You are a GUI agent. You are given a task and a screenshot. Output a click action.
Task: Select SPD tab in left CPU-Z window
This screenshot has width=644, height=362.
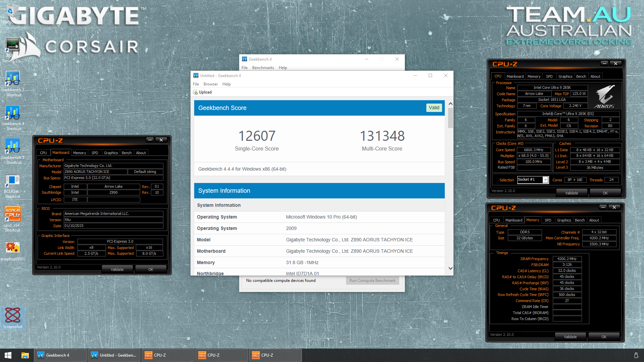coord(95,153)
